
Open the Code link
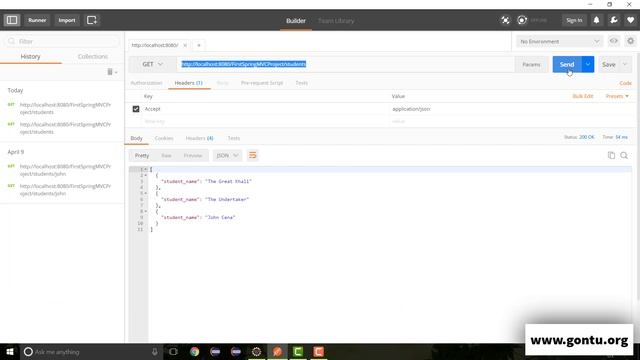click(625, 83)
